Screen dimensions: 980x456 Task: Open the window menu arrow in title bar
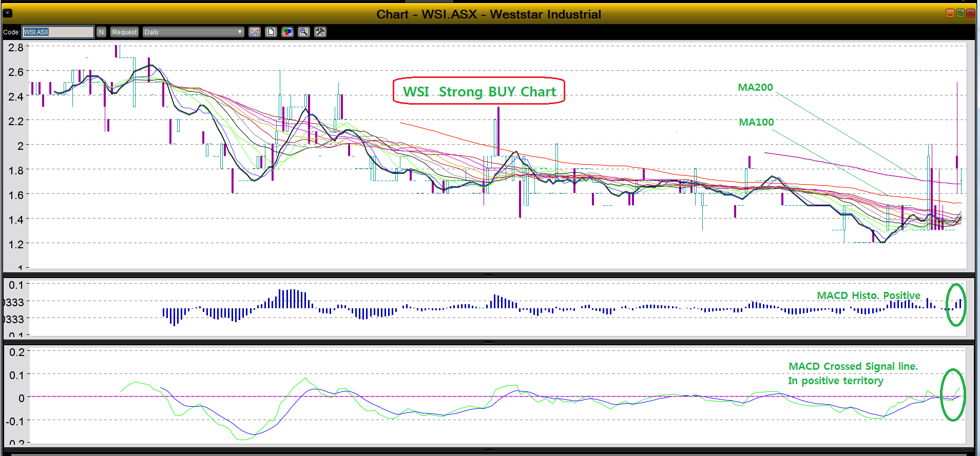point(8,13)
